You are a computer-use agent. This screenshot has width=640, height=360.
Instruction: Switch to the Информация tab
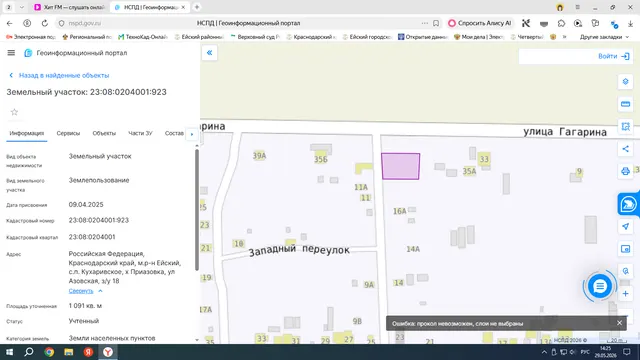(x=27, y=133)
